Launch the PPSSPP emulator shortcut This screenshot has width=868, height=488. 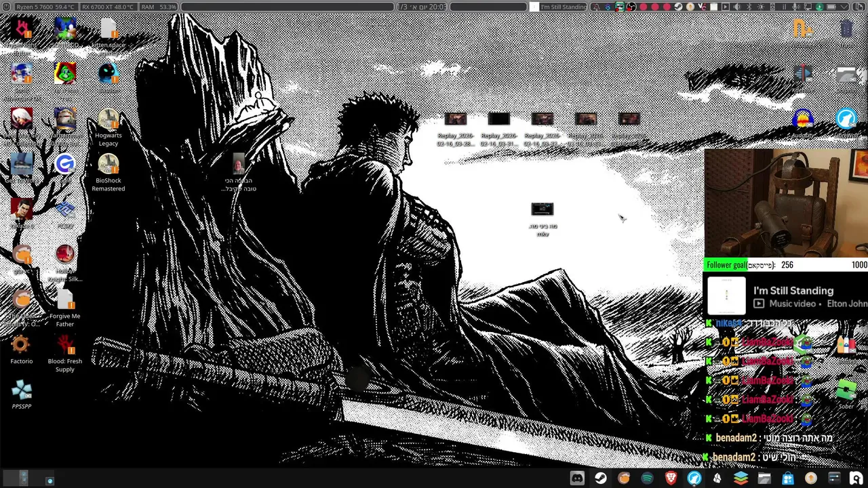point(21,390)
